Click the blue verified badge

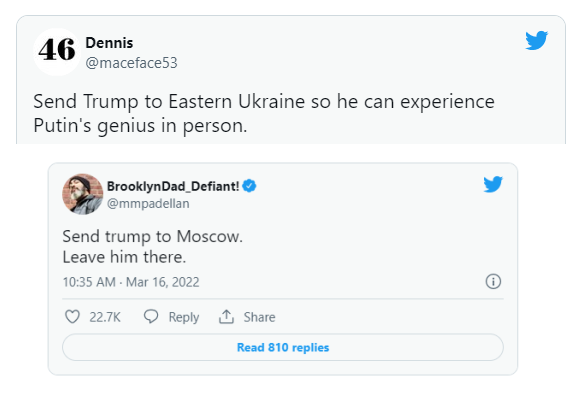249,186
